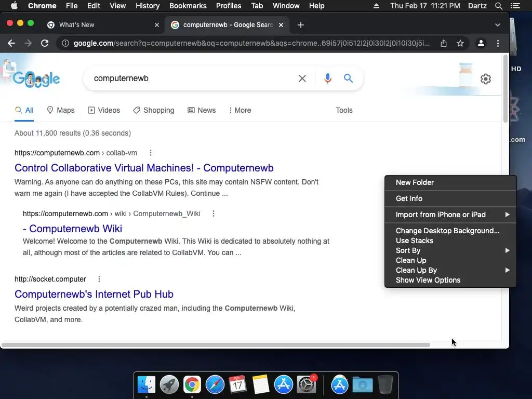Choose Clean Up from context menu
The height and width of the screenshot is (399, 532).
450,260
